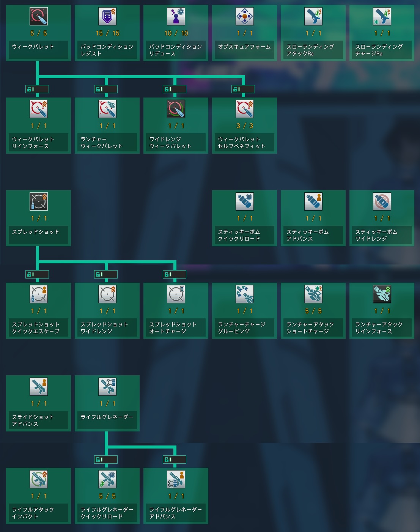This screenshot has width=420, height=532.
Task: Click the 15 / 15 level counter
Action: pyautogui.click(x=107, y=33)
